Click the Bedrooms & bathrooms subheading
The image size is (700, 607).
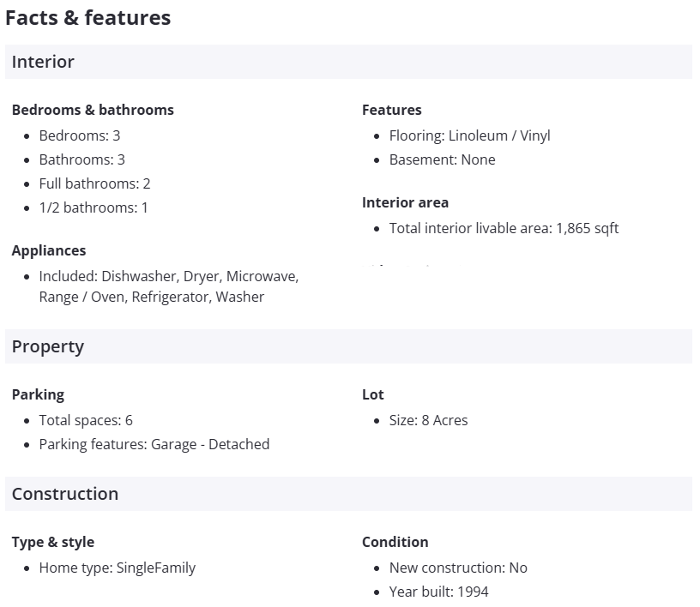click(93, 110)
